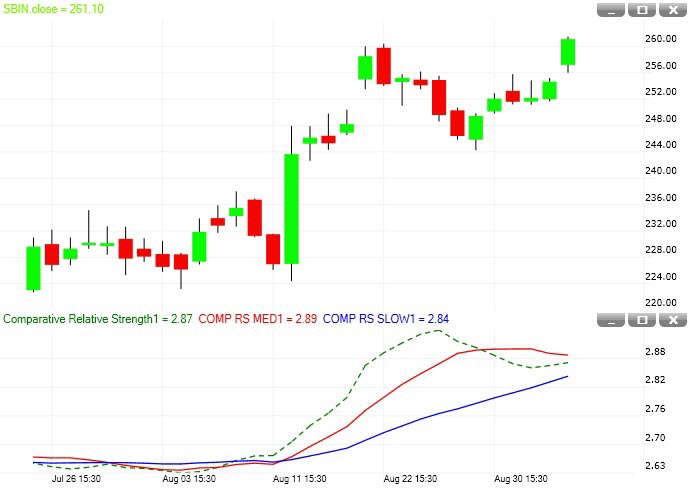Select 'Comparative Relative Strength1 = 2.87' legend label
The width and height of the screenshot is (688, 498).
tap(97, 319)
